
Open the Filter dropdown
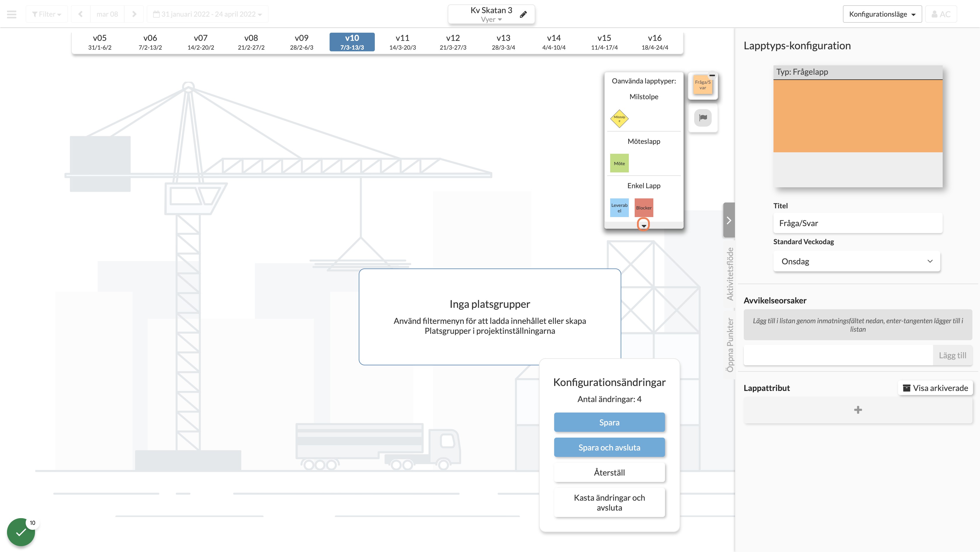tap(46, 14)
